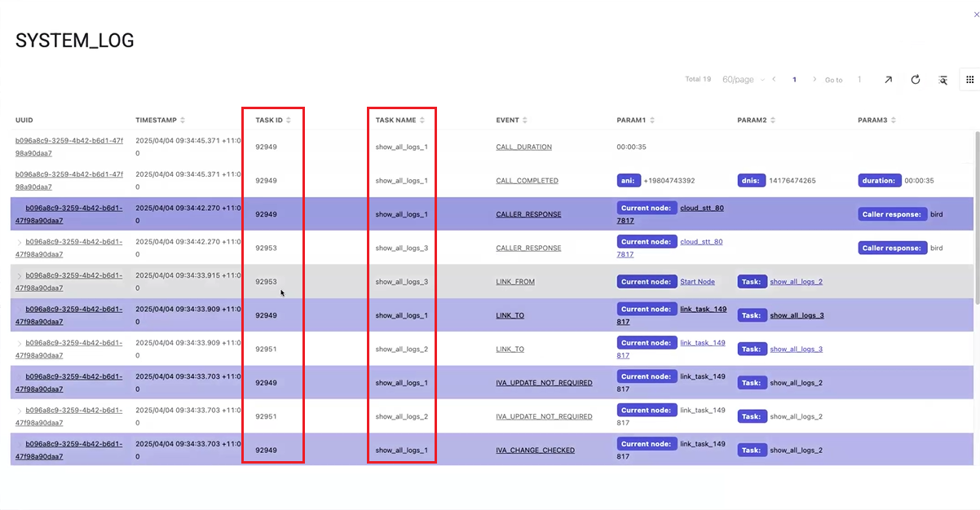The width and height of the screenshot is (980, 510).
Task: Click the Total 19 count label
Action: [698, 80]
